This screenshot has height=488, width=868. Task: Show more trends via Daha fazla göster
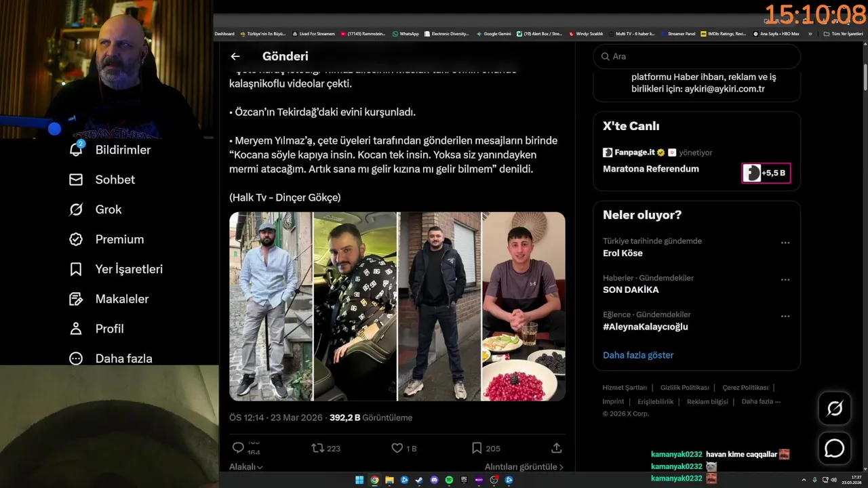[x=638, y=355]
